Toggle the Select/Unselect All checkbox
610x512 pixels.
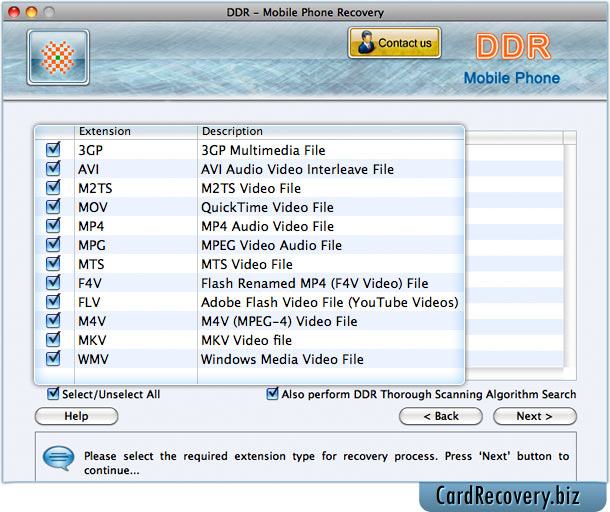point(53,394)
